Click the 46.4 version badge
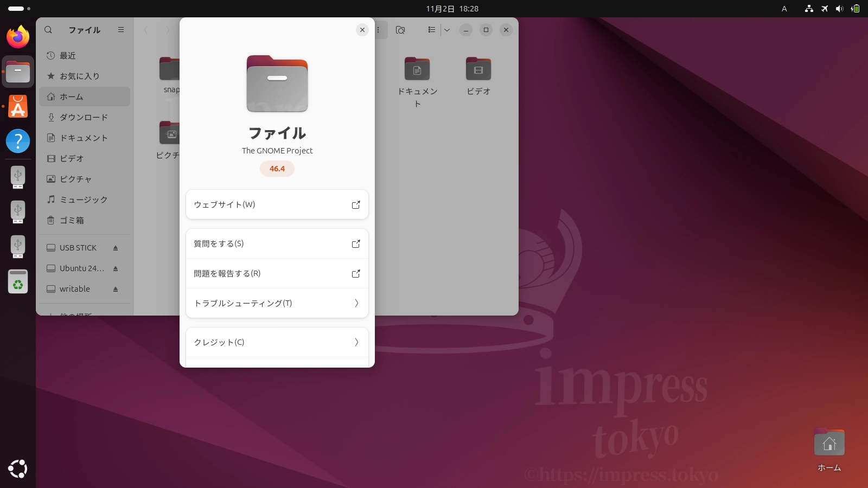The height and width of the screenshot is (488, 868). pos(277,169)
